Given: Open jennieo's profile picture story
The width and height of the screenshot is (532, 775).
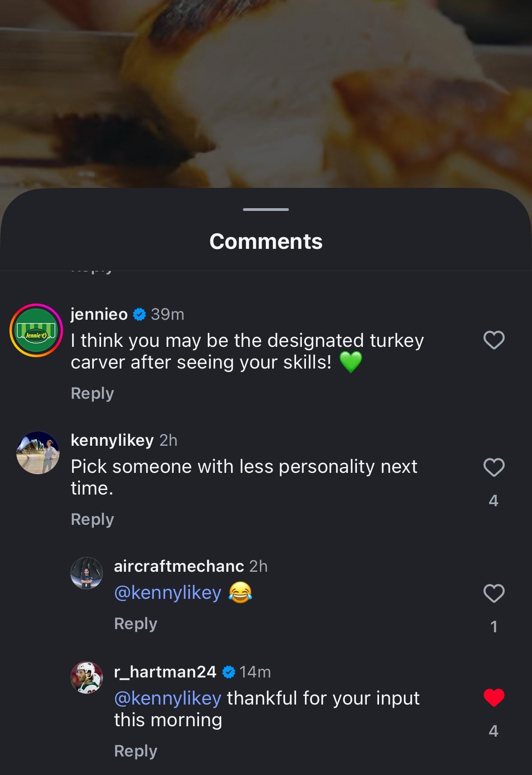Looking at the screenshot, I should (x=36, y=330).
